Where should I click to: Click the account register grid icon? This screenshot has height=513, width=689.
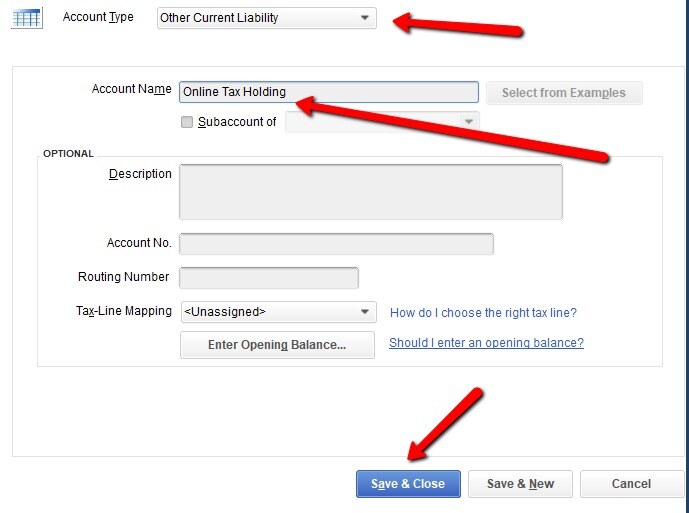27,19
